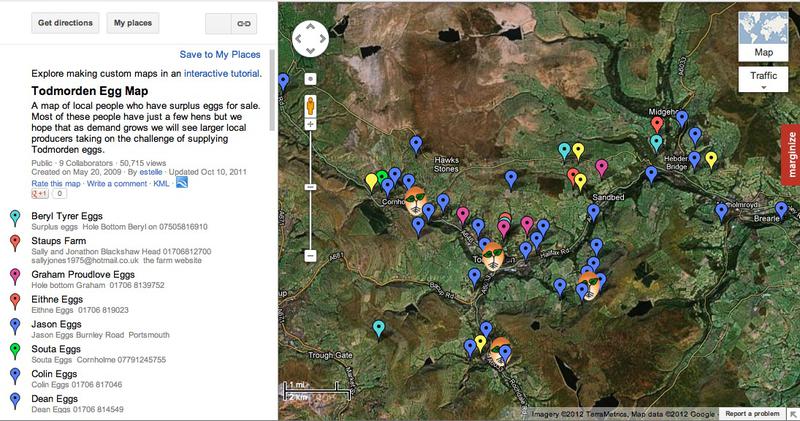Click the Get directions button

pyautogui.click(x=65, y=23)
